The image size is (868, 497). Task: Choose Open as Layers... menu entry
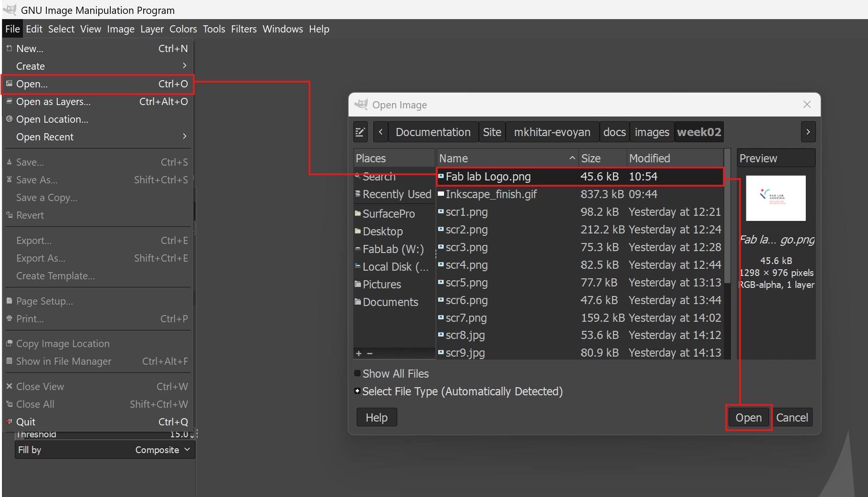click(x=98, y=102)
